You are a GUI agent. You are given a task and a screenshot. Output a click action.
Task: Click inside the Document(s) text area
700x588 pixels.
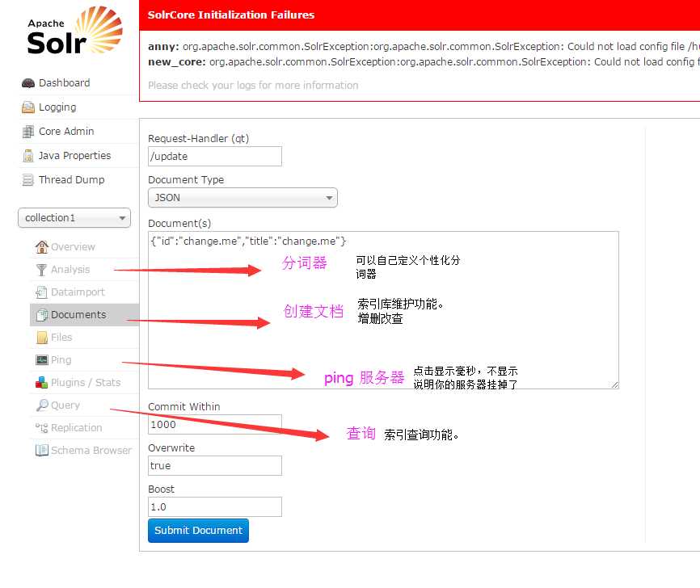click(x=383, y=310)
